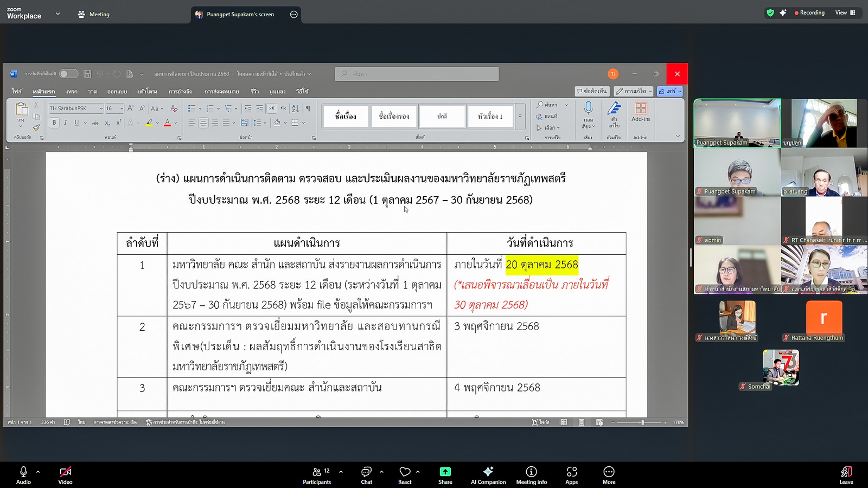The image size is (868, 488).
Task: Expand the arrow next to Audio
Action: [38, 472]
